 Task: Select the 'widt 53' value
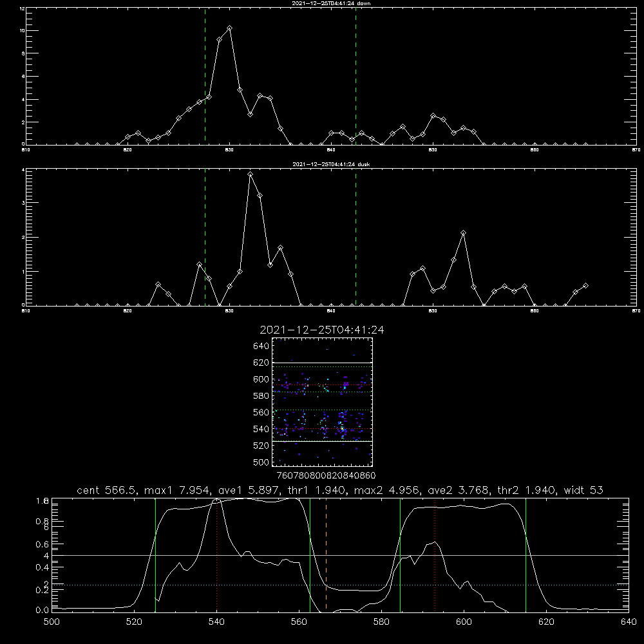click(x=583, y=490)
